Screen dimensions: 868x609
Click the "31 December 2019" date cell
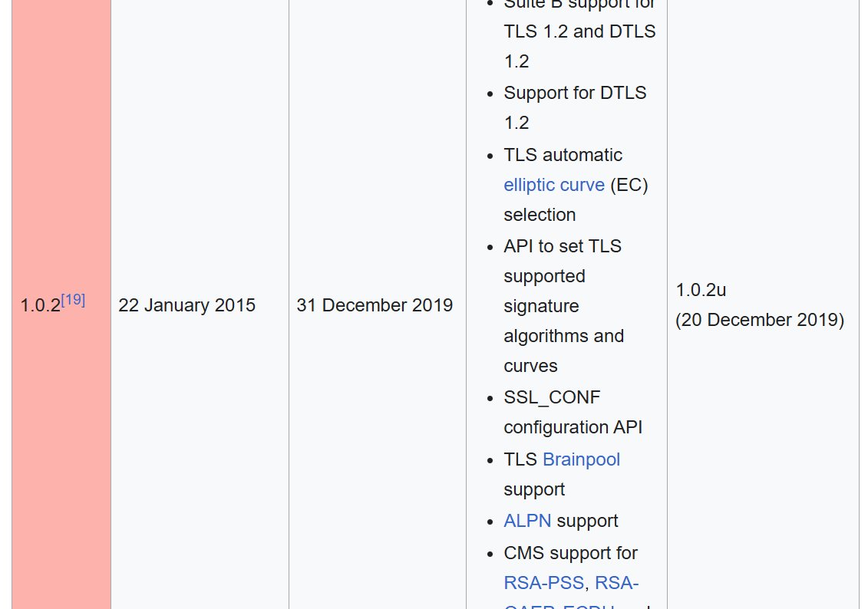point(375,305)
